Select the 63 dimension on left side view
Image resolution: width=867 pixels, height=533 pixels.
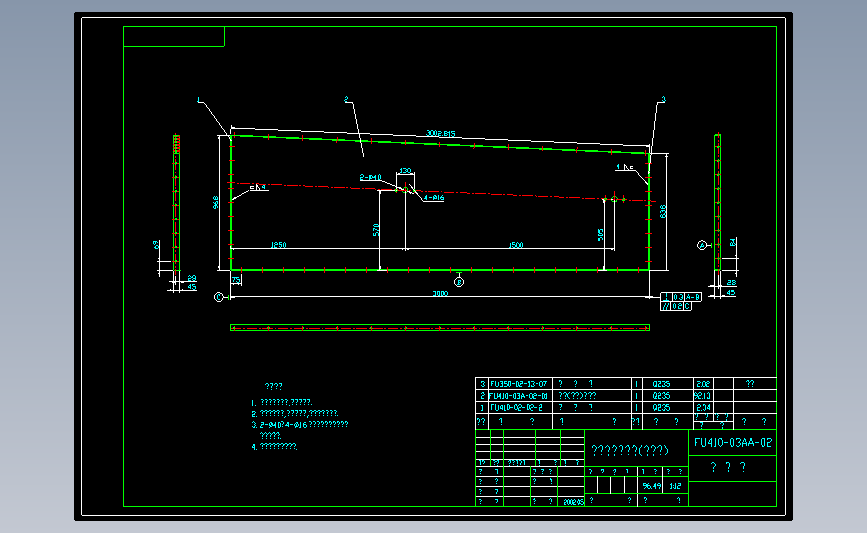[x=156, y=244]
